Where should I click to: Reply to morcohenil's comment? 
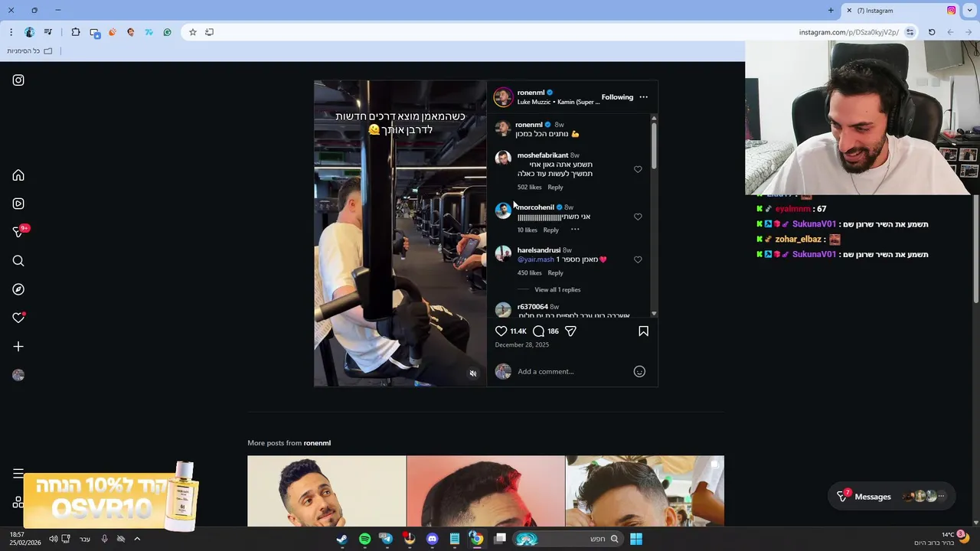point(550,230)
